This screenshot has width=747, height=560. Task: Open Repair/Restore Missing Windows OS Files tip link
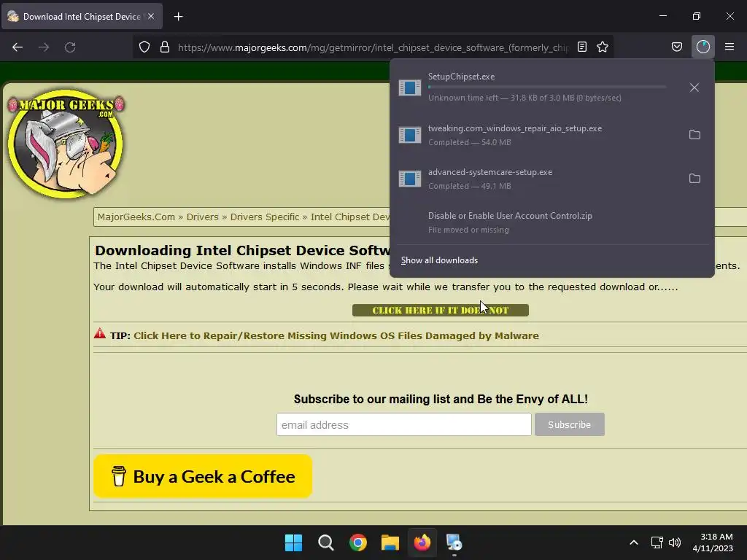[336, 335]
